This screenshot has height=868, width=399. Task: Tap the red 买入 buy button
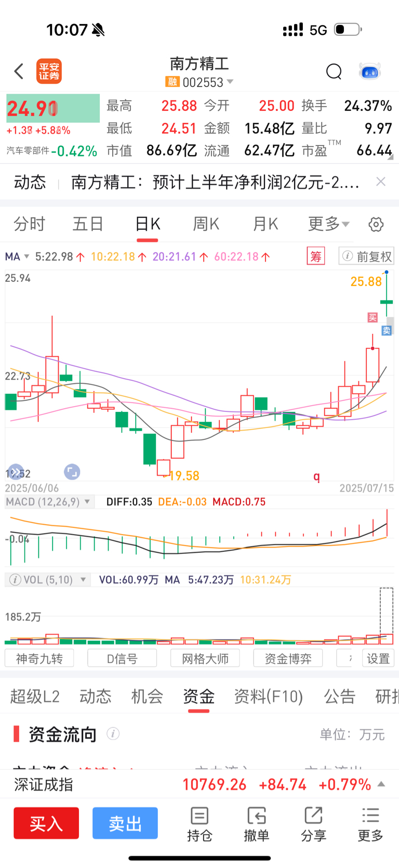pyautogui.click(x=46, y=823)
